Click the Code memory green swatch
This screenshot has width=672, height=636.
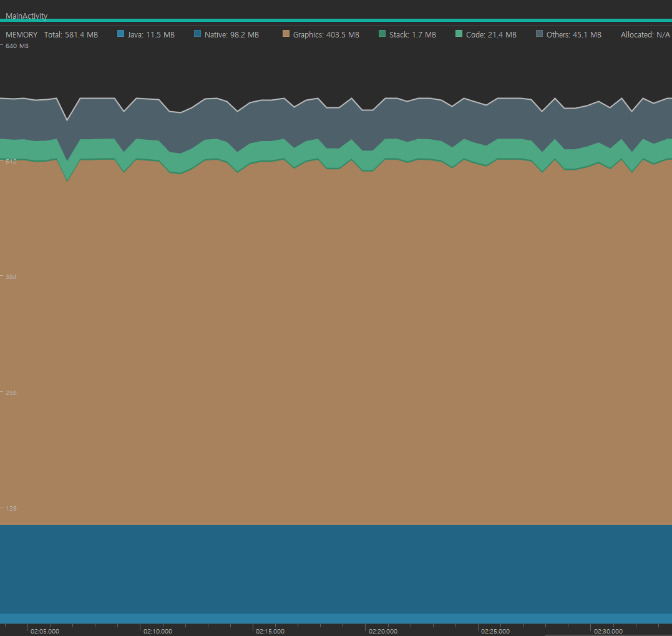point(459,34)
